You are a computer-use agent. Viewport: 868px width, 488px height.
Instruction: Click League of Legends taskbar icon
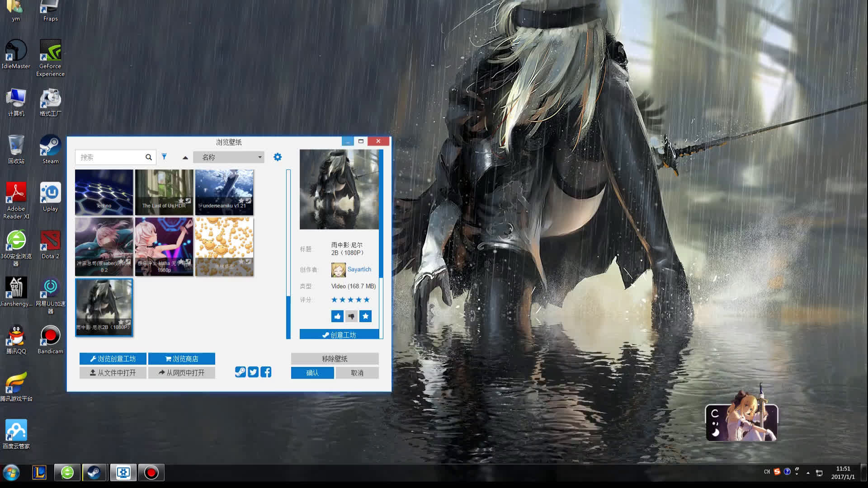39,473
